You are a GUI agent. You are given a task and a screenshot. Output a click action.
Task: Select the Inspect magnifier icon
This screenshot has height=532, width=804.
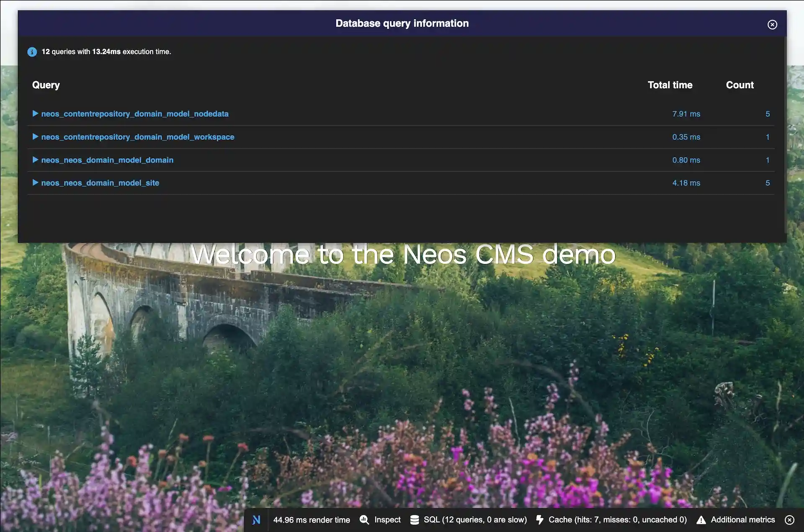[x=364, y=520]
